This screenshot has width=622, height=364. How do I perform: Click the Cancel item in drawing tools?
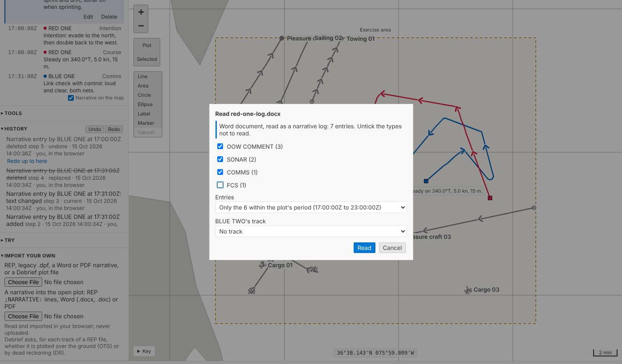pos(148,132)
